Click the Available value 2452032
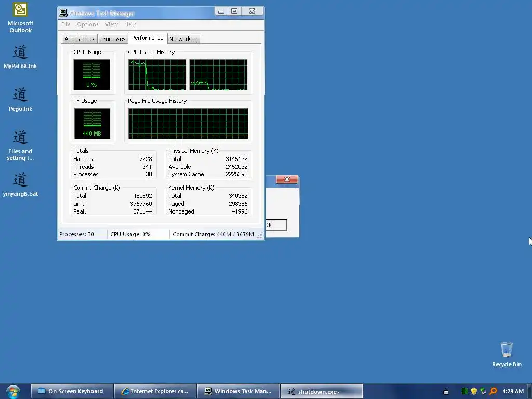532x399 pixels. pyautogui.click(x=236, y=167)
